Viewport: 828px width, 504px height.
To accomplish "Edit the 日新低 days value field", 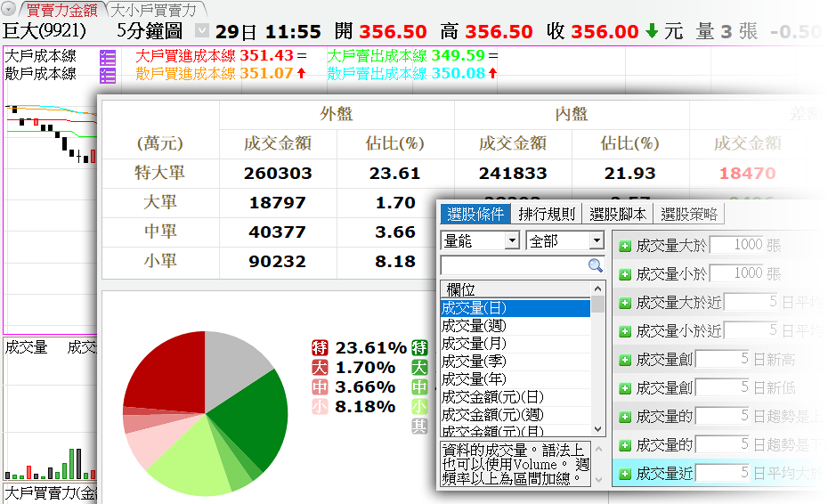I will pos(724,387).
